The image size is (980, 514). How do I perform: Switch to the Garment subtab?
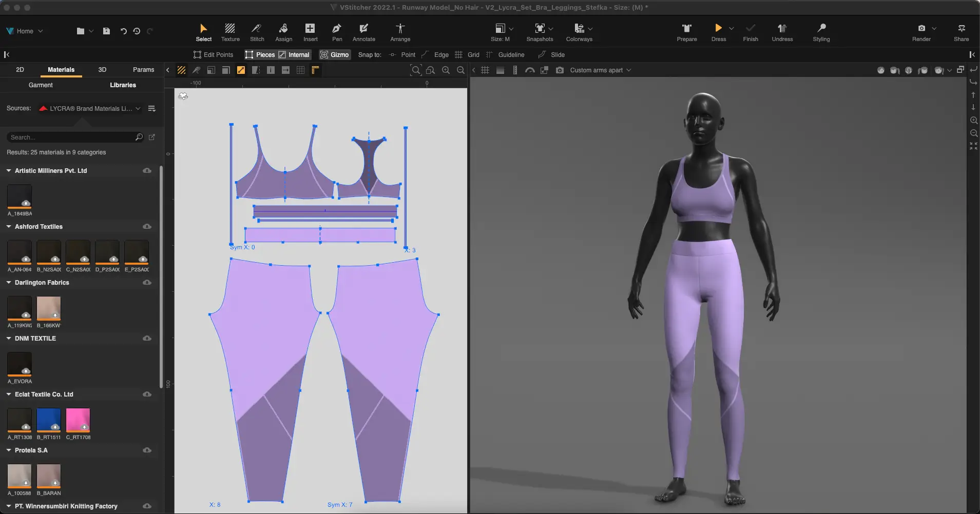coord(41,85)
